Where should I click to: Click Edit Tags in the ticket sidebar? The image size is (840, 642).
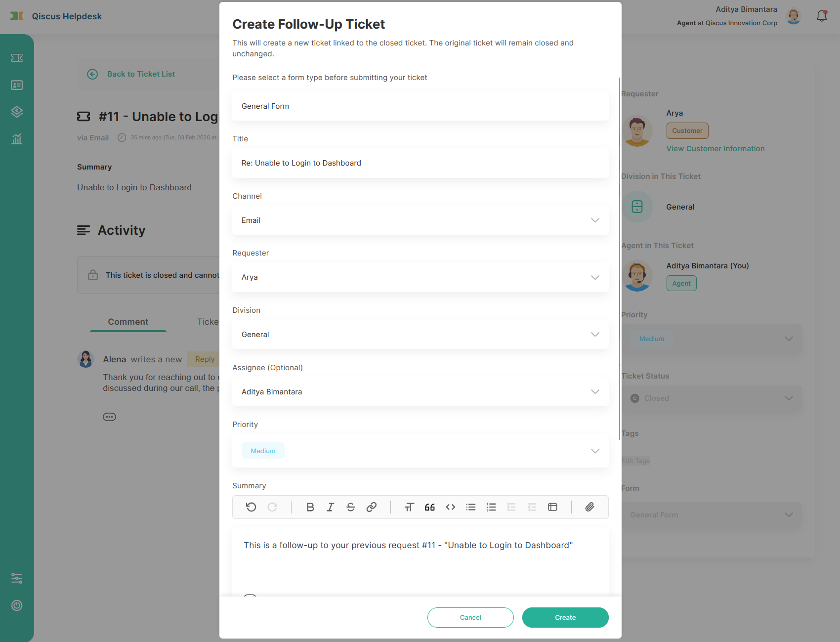(x=636, y=461)
